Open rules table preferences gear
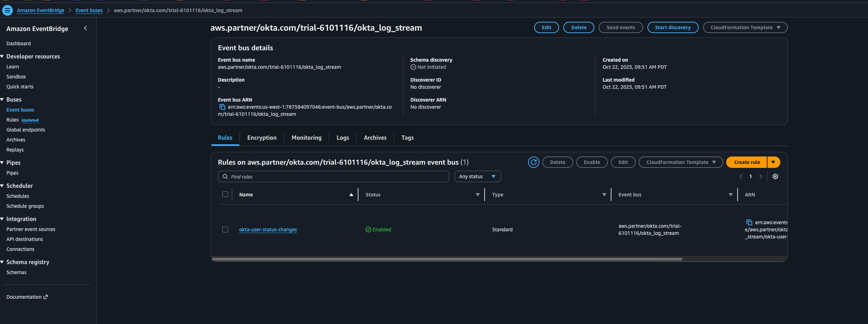 (775, 176)
